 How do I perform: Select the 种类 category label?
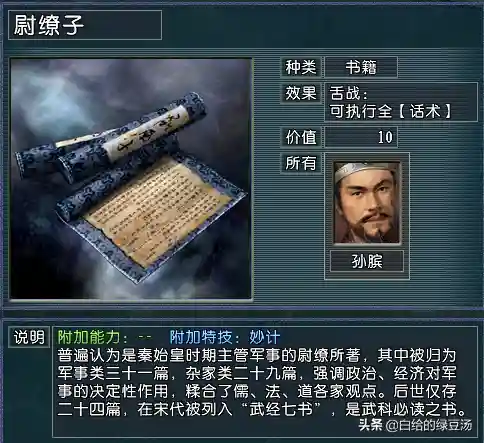click(x=301, y=67)
